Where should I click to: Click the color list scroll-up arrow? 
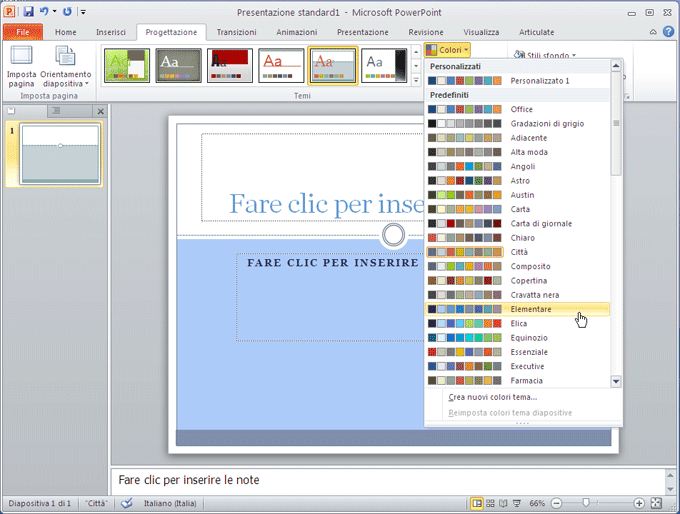point(616,66)
